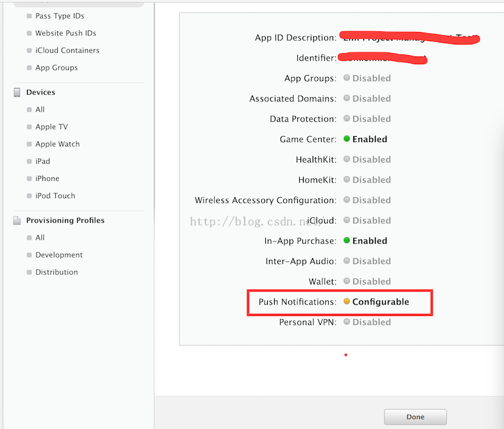Click the green In-App Purchase status dot
This screenshot has width=504, height=429.
point(347,240)
